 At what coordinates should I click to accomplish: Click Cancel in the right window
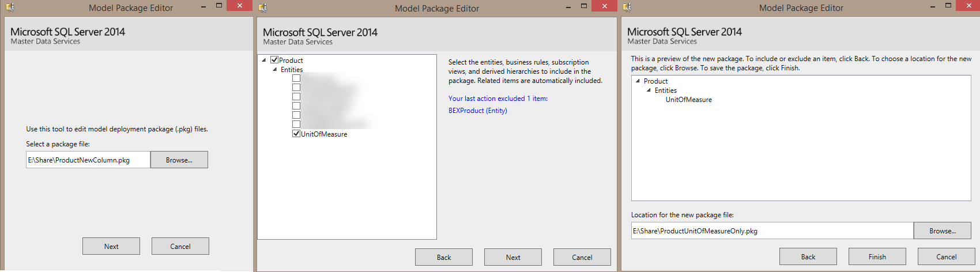point(947,256)
